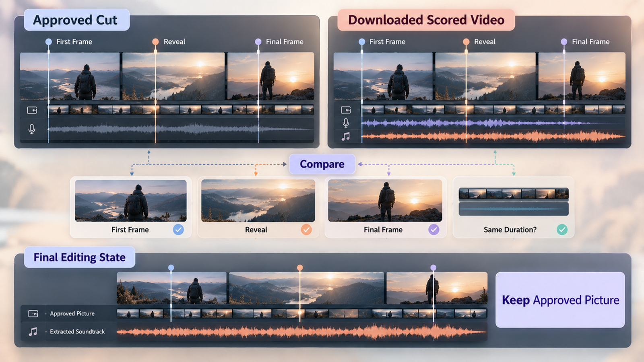Select the Reveal marker in Approved Cut

click(x=155, y=41)
